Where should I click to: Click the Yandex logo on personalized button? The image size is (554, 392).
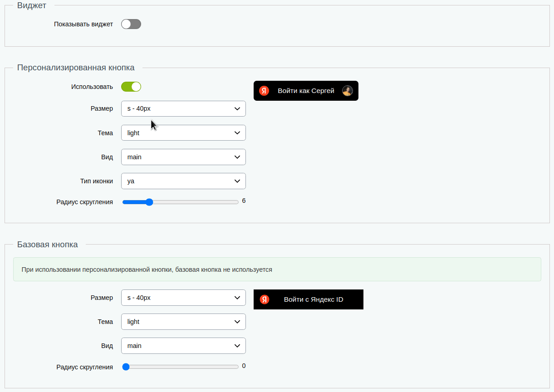(263, 90)
